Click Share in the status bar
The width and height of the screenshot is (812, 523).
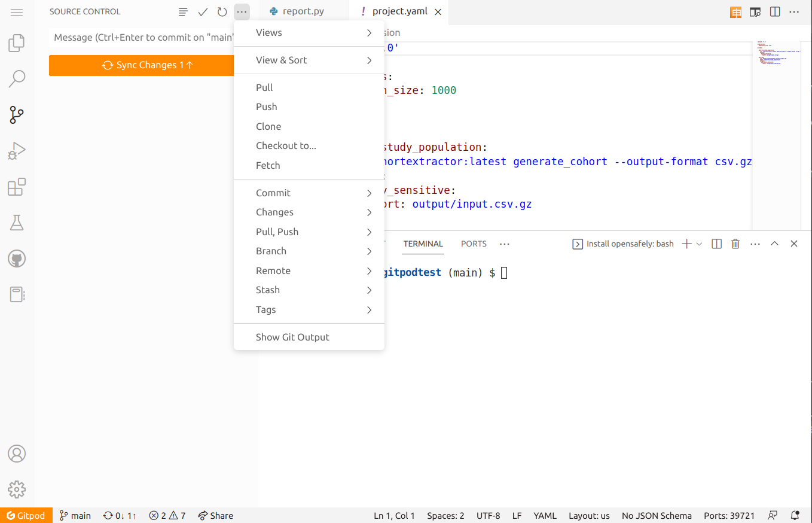coord(215,515)
